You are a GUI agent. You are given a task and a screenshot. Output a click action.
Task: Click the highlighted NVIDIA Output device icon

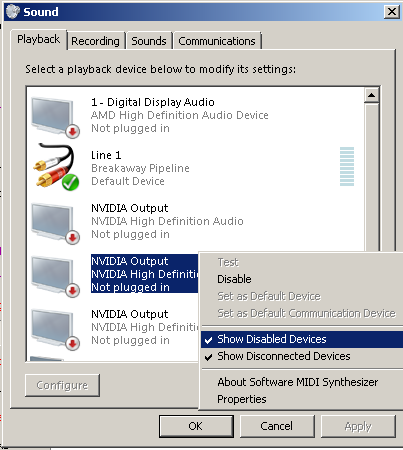(x=55, y=276)
